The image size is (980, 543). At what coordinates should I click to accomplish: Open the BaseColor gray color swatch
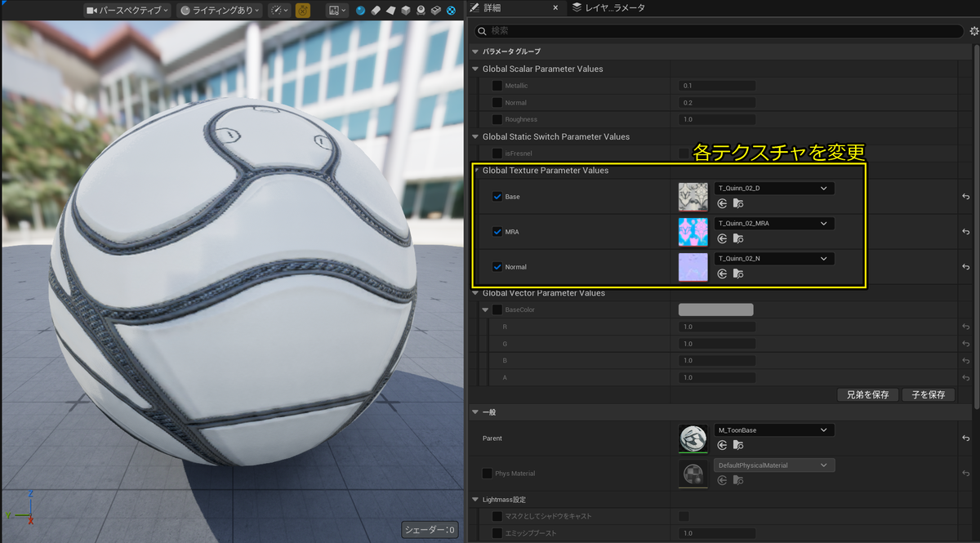[716, 310]
